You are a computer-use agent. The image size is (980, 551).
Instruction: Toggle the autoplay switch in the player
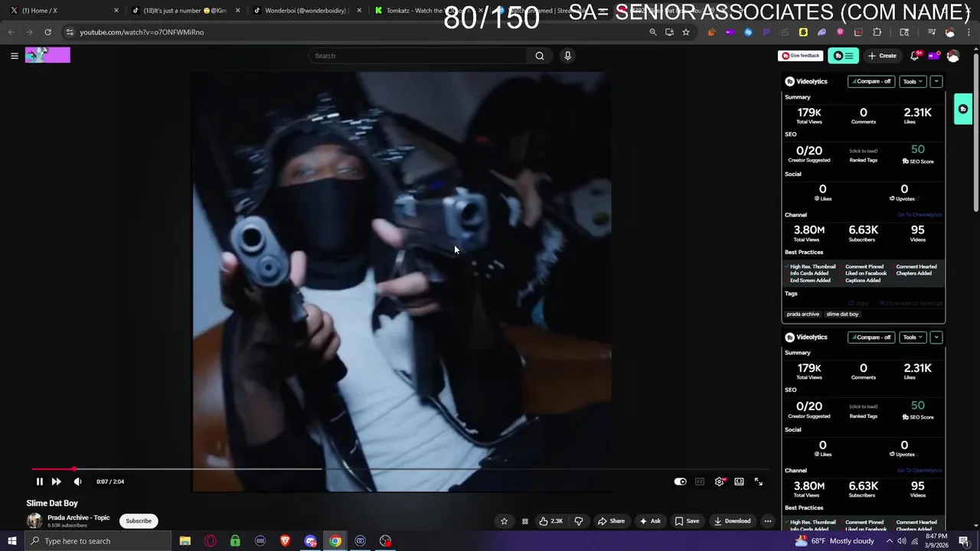pos(680,481)
